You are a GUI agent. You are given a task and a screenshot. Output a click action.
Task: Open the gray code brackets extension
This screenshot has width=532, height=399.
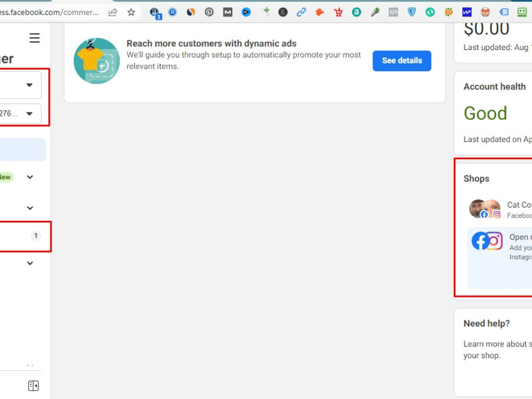pos(393,12)
